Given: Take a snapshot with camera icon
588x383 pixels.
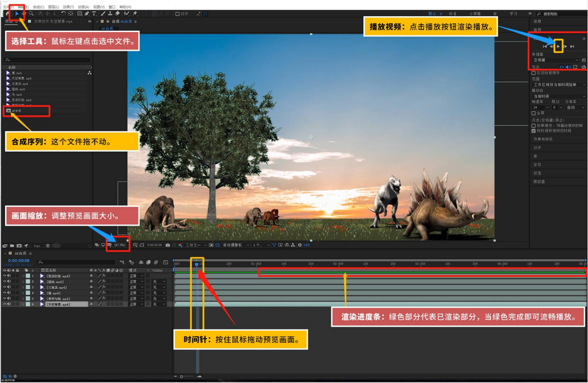Looking at the screenshot, I should 167,245.
